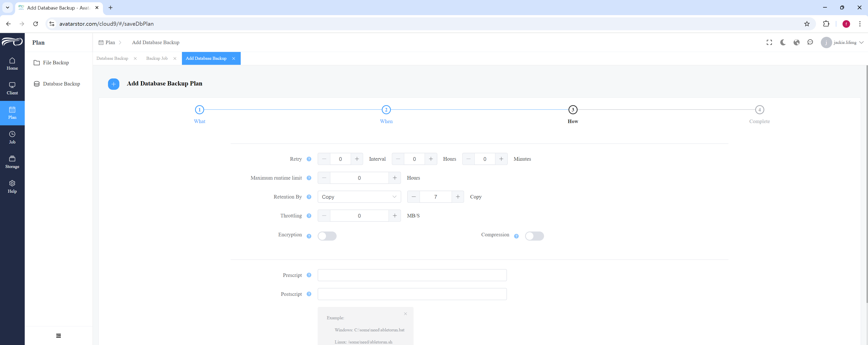Open the Retention By Copy dropdown
Screen dimensions: 868x345
point(359,197)
